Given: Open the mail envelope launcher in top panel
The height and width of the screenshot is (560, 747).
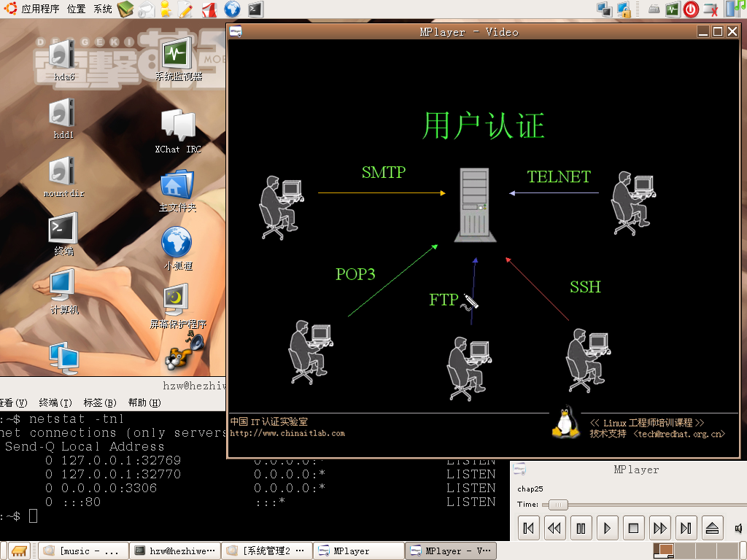Looking at the screenshot, I should (x=146, y=9).
